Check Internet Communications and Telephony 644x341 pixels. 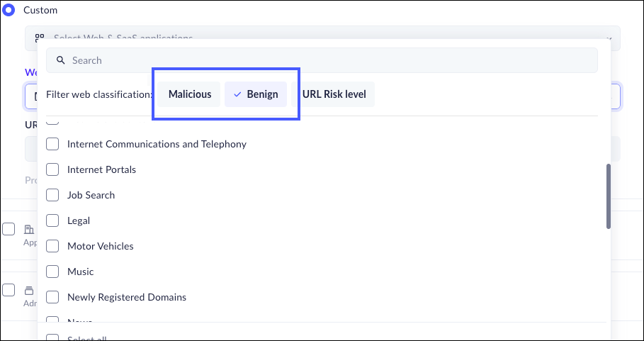pyautogui.click(x=52, y=145)
